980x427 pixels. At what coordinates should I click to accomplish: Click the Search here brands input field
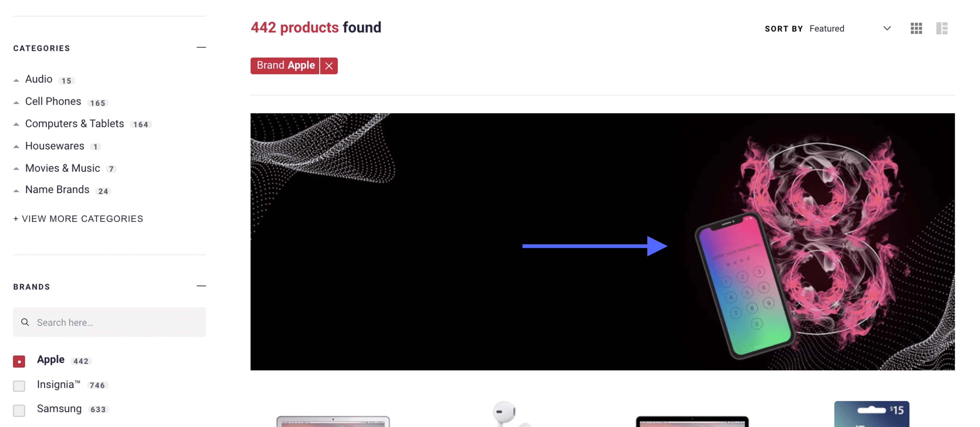(x=109, y=322)
